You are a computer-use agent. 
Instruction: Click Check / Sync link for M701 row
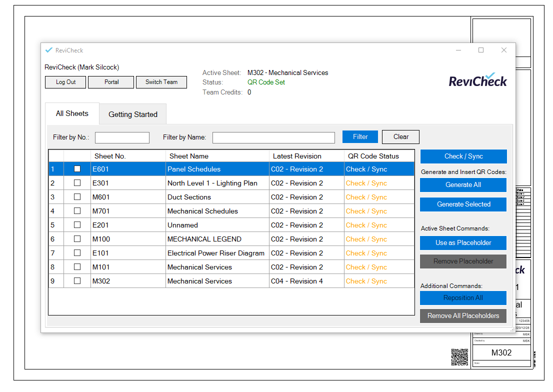366,211
